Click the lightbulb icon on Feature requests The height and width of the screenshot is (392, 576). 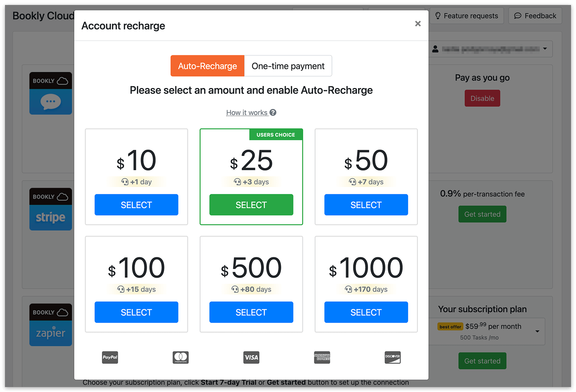pos(438,16)
